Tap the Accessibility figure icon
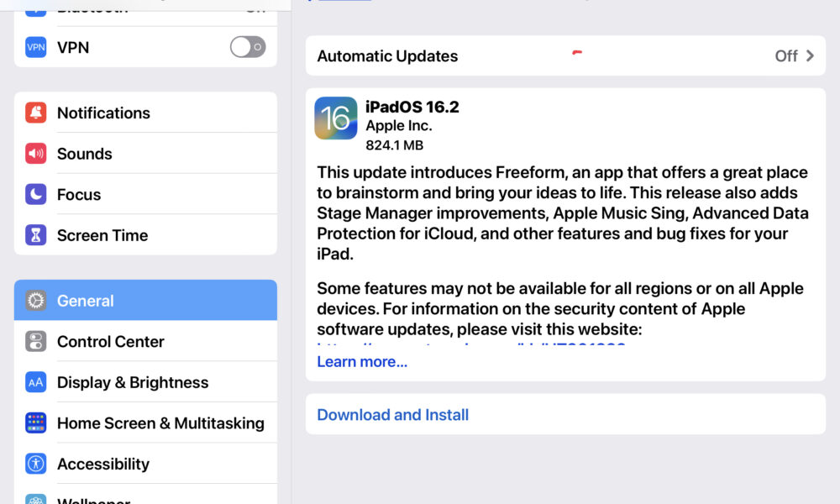This screenshot has height=504, width=840. click(36, 464)
